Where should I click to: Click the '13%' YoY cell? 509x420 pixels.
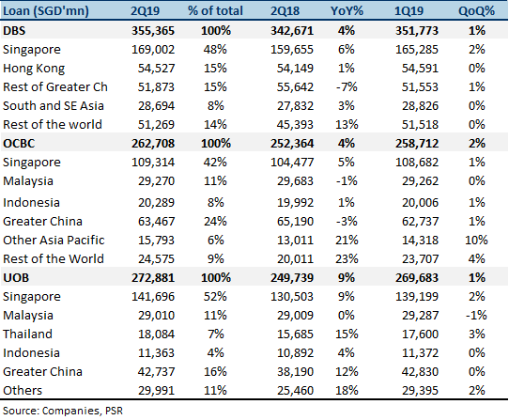click(x=347, y=125)
